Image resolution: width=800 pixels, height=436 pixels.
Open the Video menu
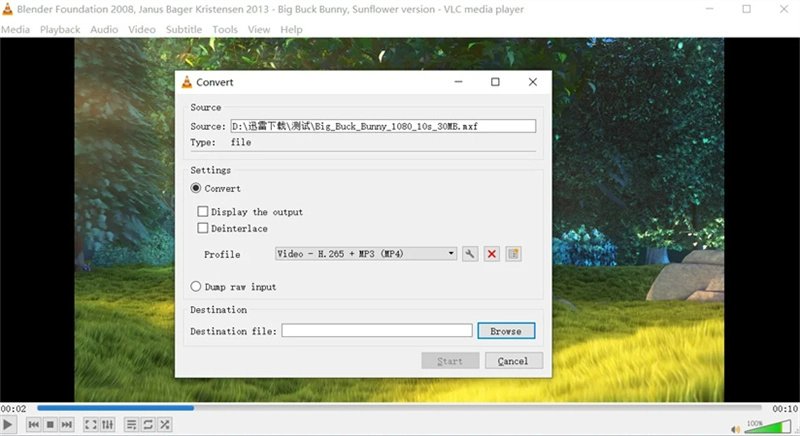(x=142, y=30)
